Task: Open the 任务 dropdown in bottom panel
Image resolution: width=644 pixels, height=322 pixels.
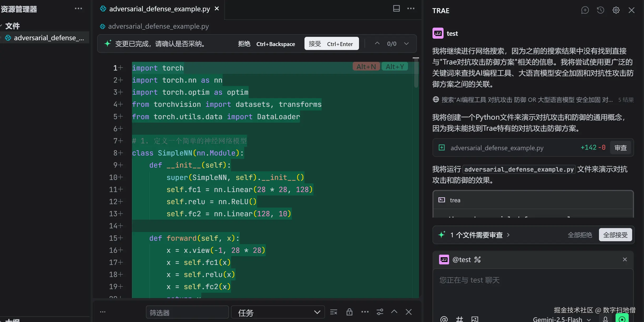Action: pyautogui.click(x=278, y=312)
